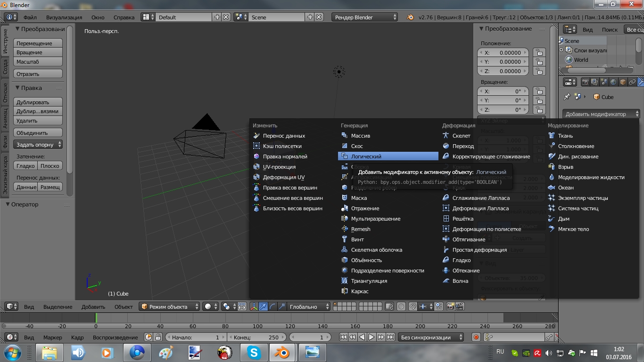Open the viewport shading mode selector
The width and height of the screenshot is (644, 362).
tap(210, 306)
